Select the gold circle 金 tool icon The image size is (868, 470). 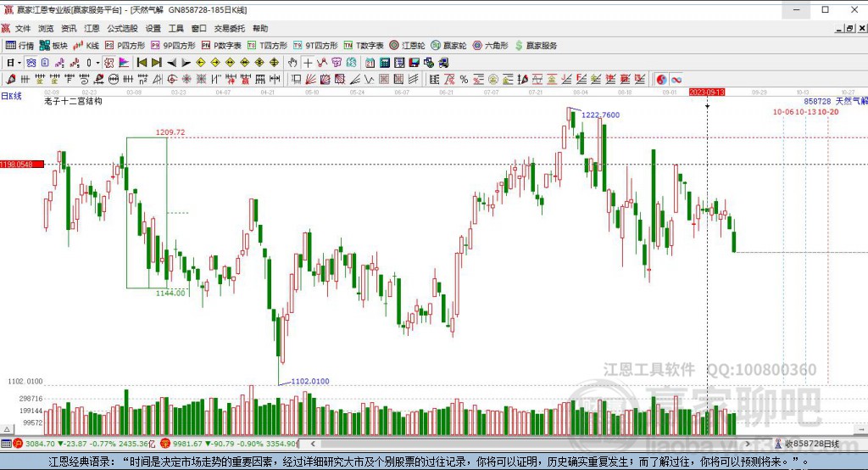(493, 80)
